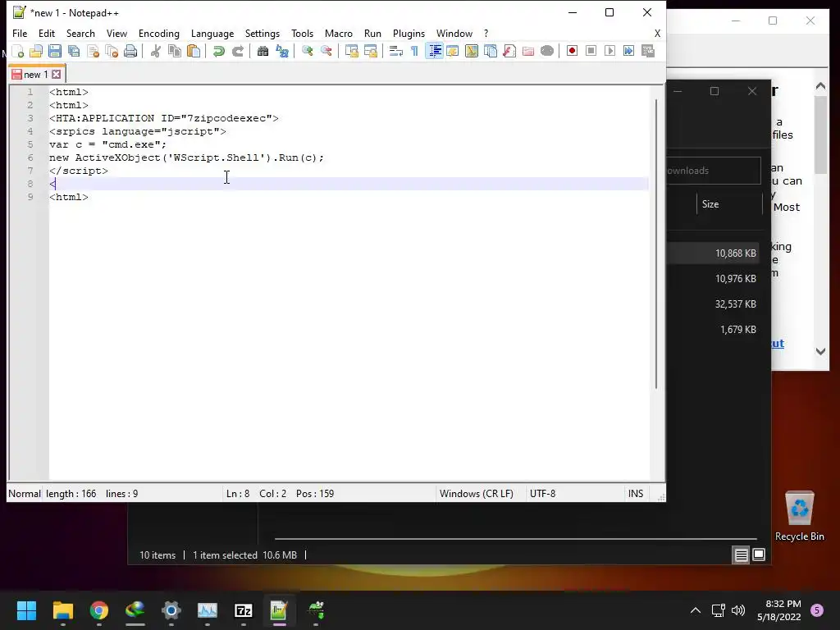The image size is (840, 630).
Task: Click the Paste clipboard icon
Action: point(194,51)
